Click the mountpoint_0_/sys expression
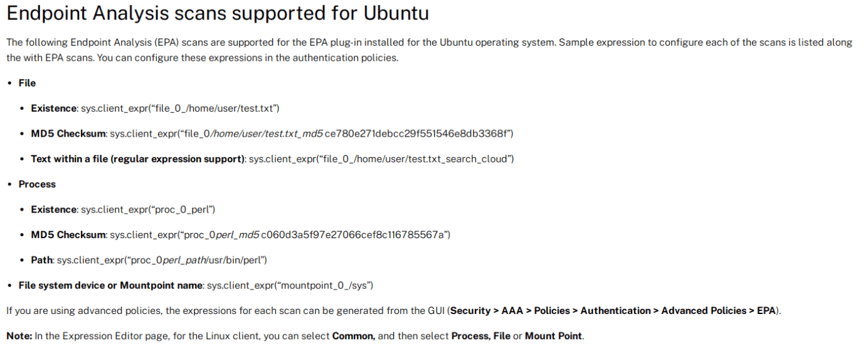The image size is (868, 351). pyautogui.click(x=290, y=285)
